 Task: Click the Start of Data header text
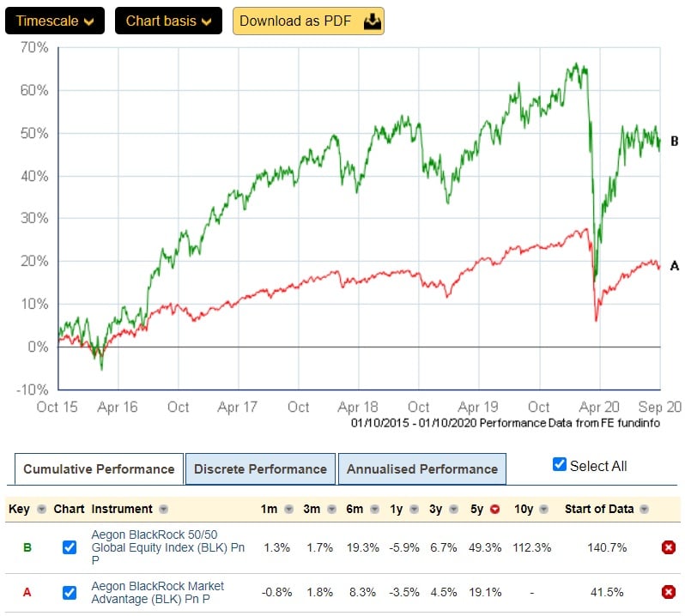[x=599, y=509]
